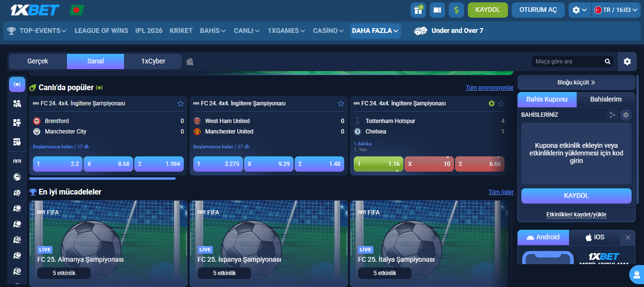Select the live broadcast sidebar icon
Image resolution: width=644 pixels, height=287 pixels.
click(17, 84)
